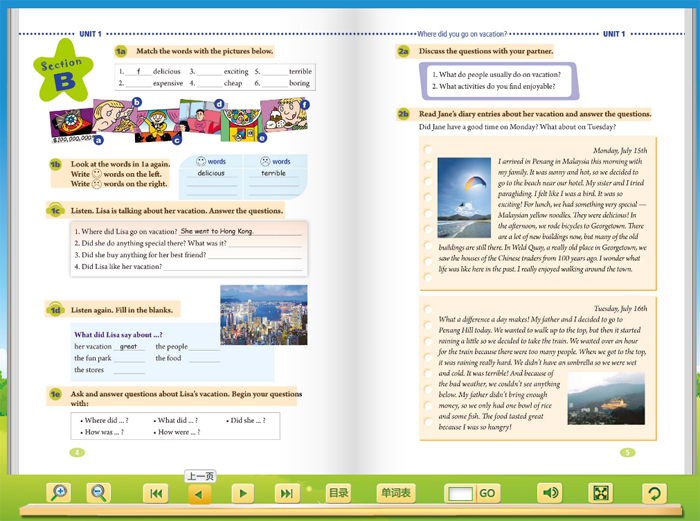Screen dimensions: 700x521
Task: Enter fullscreen with the expand icon
Action: coord(600,493)
